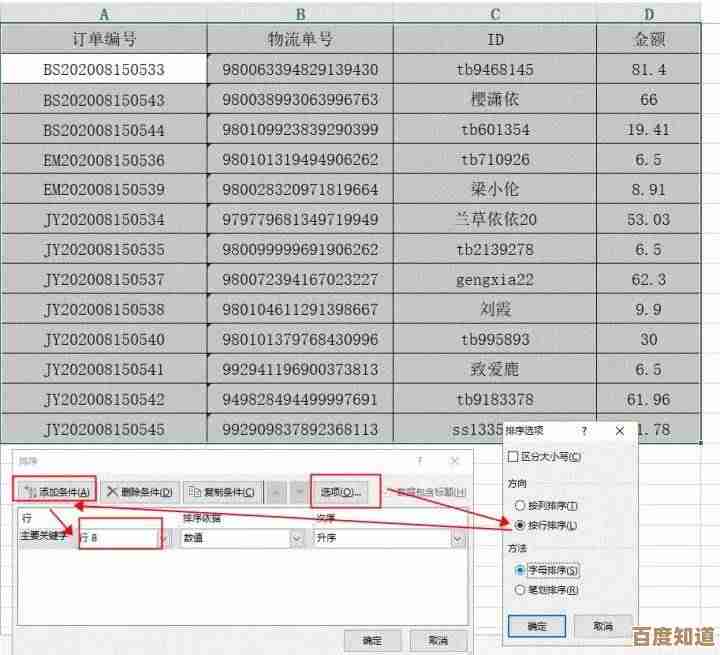Open the 次序 dropdown showing 升序
720x655 pixels.
point(457,538)
